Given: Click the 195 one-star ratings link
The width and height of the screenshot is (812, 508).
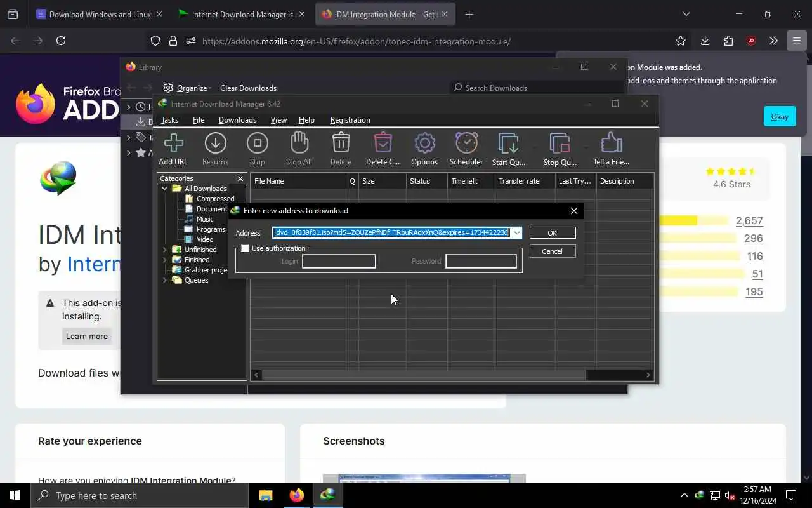Looking at the screenshot, I should 754,292.
